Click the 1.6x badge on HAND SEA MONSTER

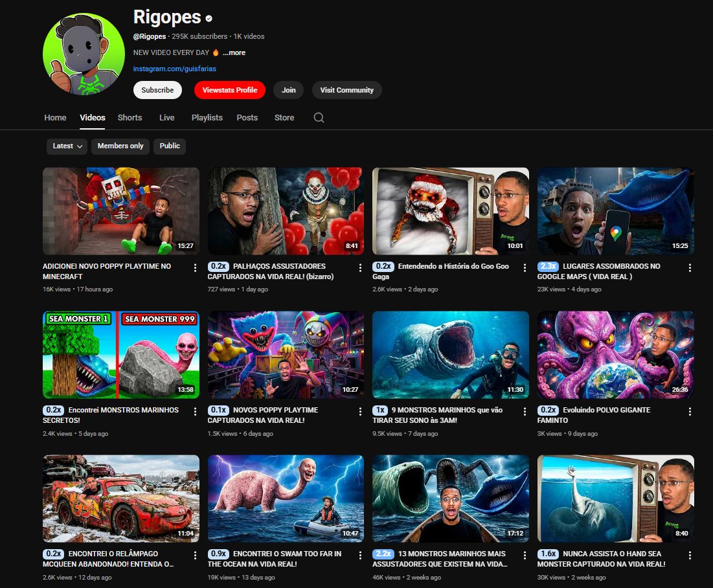(x=548, y=554)
